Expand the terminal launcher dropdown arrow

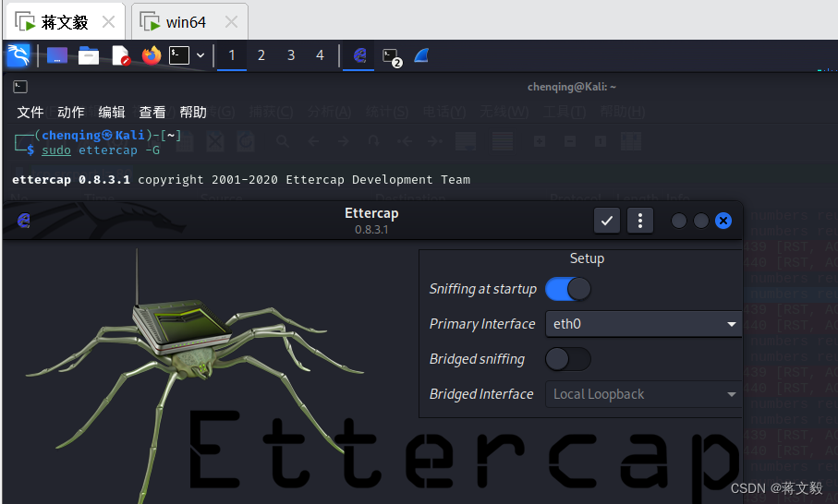(x=200, y=55)
